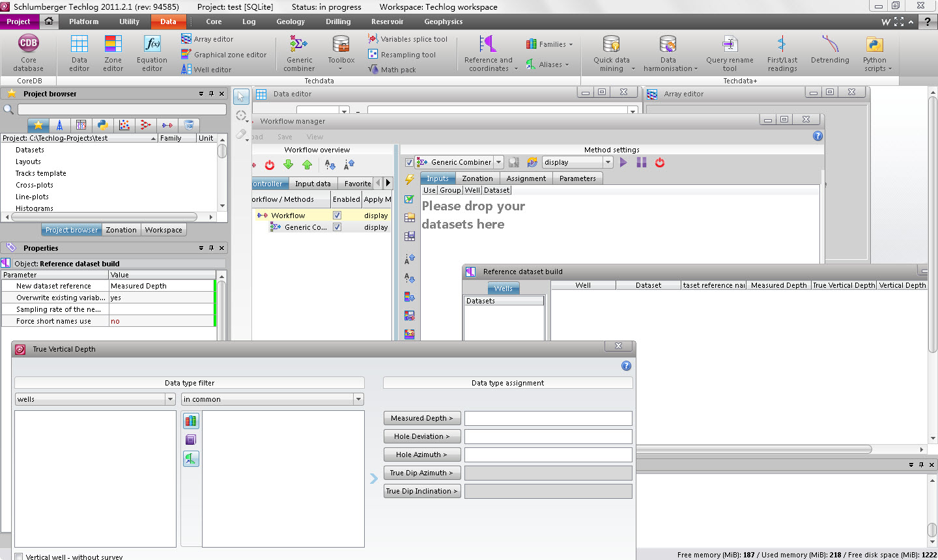
Task: Click the Wells tab in Reference dataset build
Action: point(503,288)
